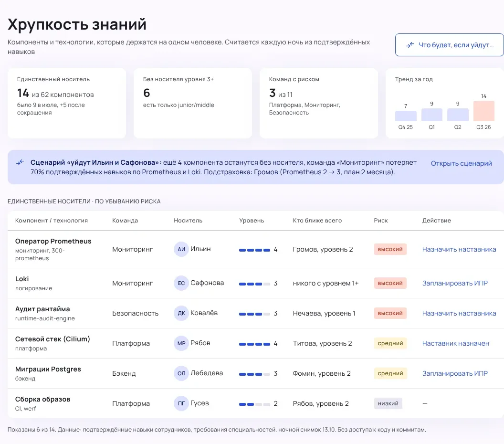Open «Наставник назначен» for Сетевой стек (Cilium)

[x=456, y=343]
